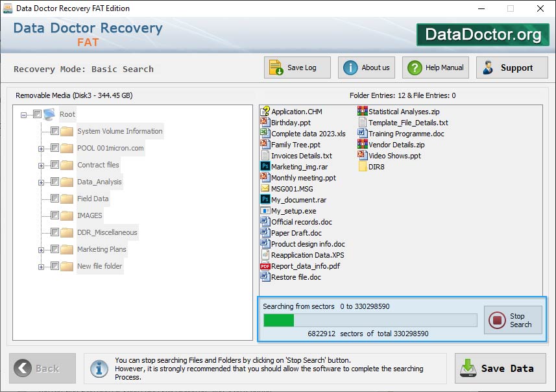Click the Template_File_Details.txt icon

click(363, 123)
